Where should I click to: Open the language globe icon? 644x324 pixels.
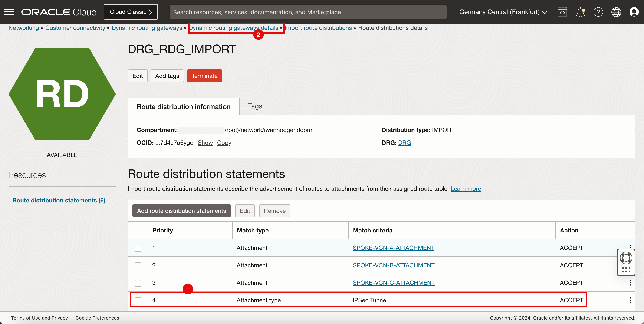616,12
